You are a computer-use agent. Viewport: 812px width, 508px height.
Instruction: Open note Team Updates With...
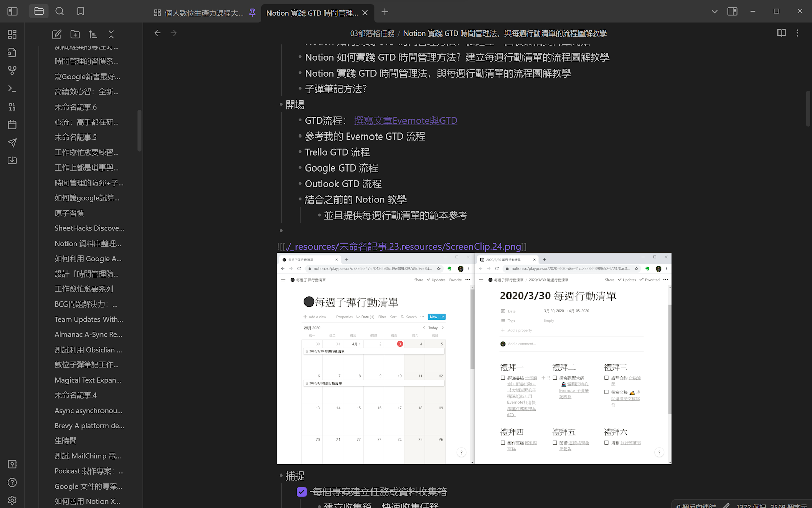(x=90, y=319)
